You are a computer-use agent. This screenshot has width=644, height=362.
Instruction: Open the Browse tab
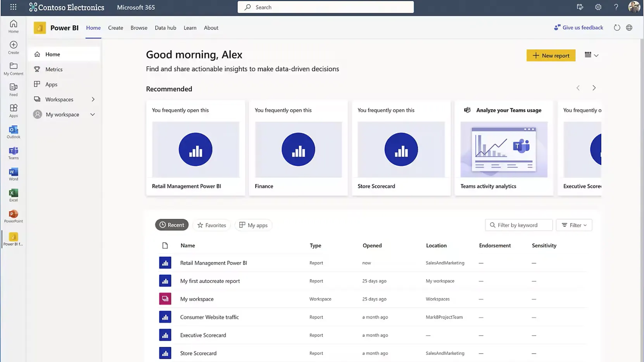pyautogui.click(x=139, y=28)
